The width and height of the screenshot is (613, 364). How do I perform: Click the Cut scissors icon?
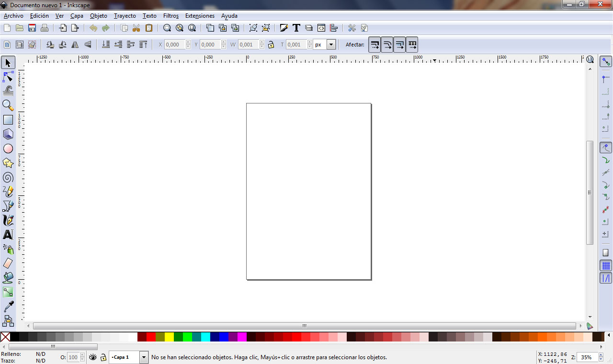136,28
